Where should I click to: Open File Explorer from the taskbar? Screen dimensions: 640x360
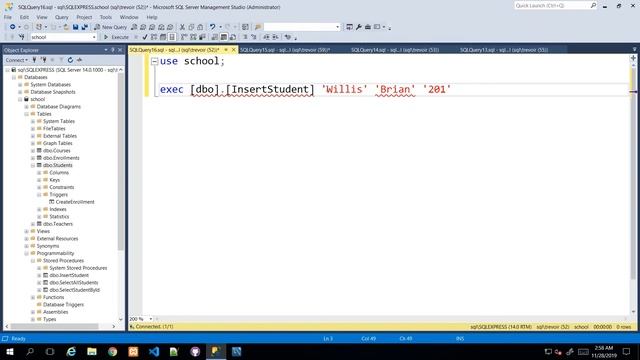click(92, 351)
